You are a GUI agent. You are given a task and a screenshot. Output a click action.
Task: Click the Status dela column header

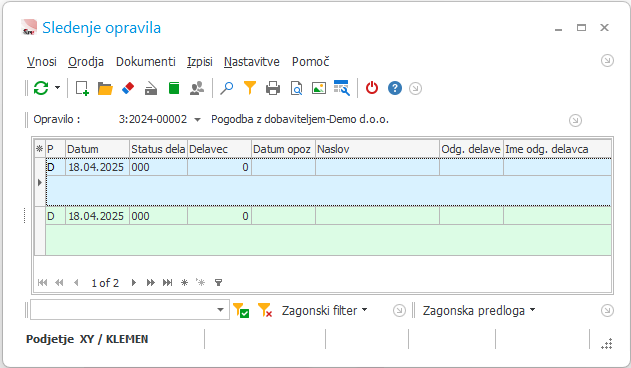point(159,149)
